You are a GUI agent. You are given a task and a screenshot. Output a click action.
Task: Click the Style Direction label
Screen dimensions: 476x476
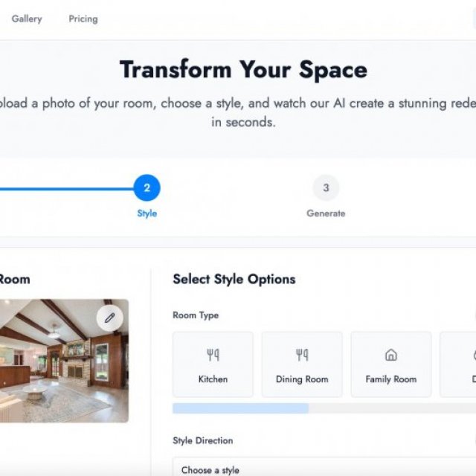pos(203,440)
